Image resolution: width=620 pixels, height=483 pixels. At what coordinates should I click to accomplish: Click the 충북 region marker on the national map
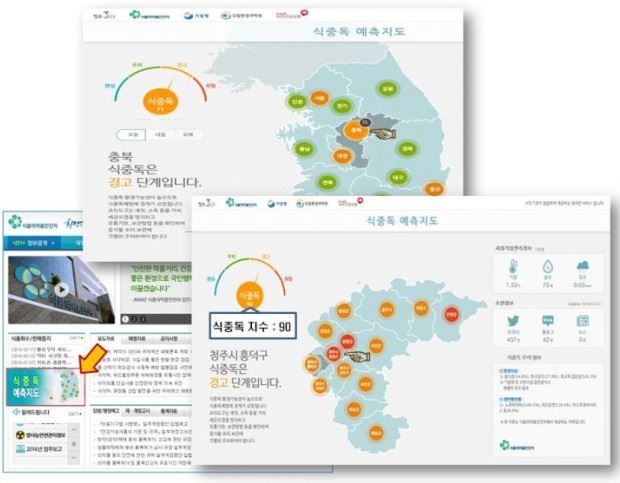click(354, 129)
